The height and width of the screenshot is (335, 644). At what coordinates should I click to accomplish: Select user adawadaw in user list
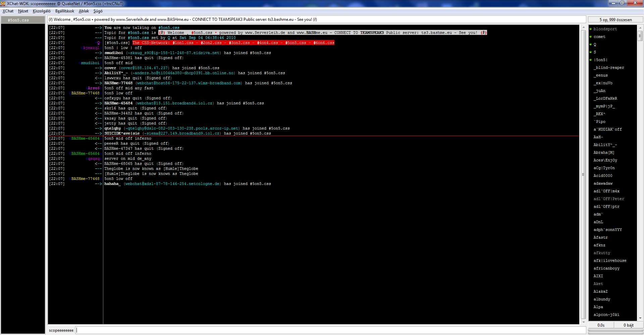[603, 183]
